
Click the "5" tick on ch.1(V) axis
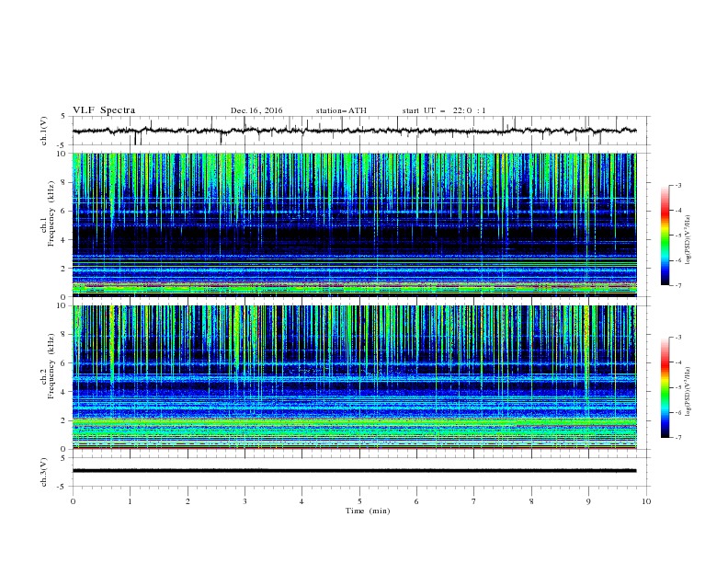pyautogui.click(x=64, y=117)
